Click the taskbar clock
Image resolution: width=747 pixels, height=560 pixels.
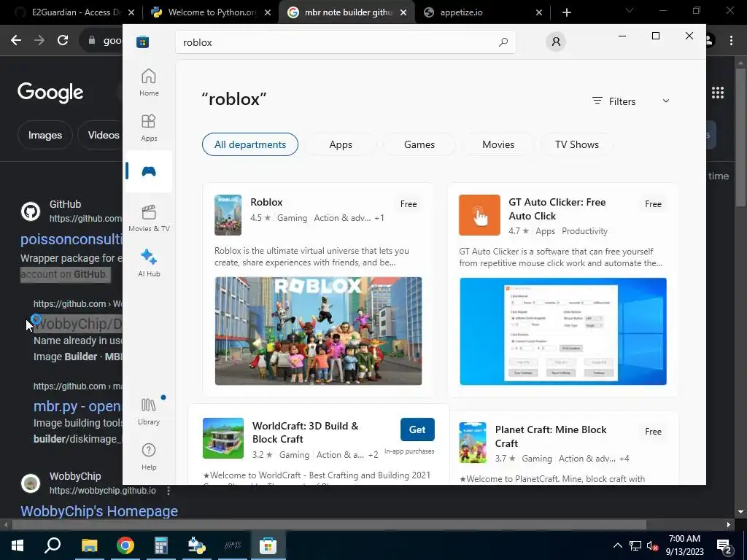click(684, 545)
